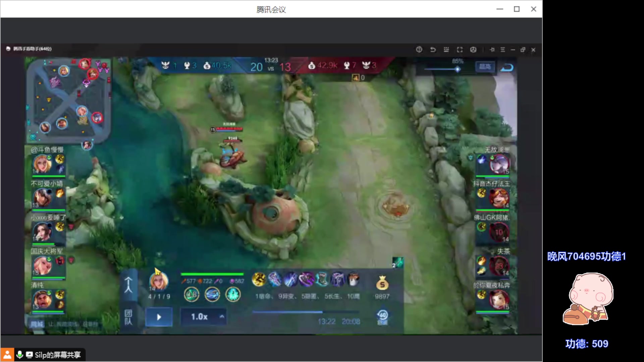Open the emulator hamburger menu

502,50
